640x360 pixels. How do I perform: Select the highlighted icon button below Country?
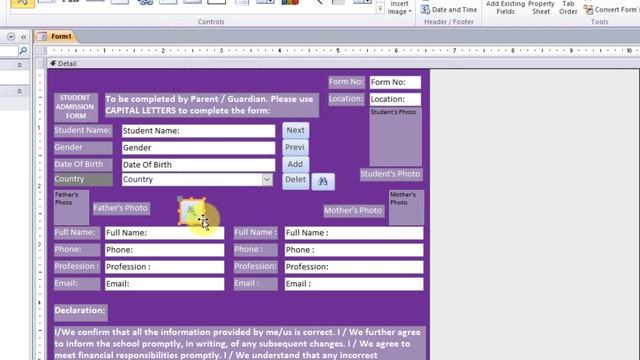[191, 211]
